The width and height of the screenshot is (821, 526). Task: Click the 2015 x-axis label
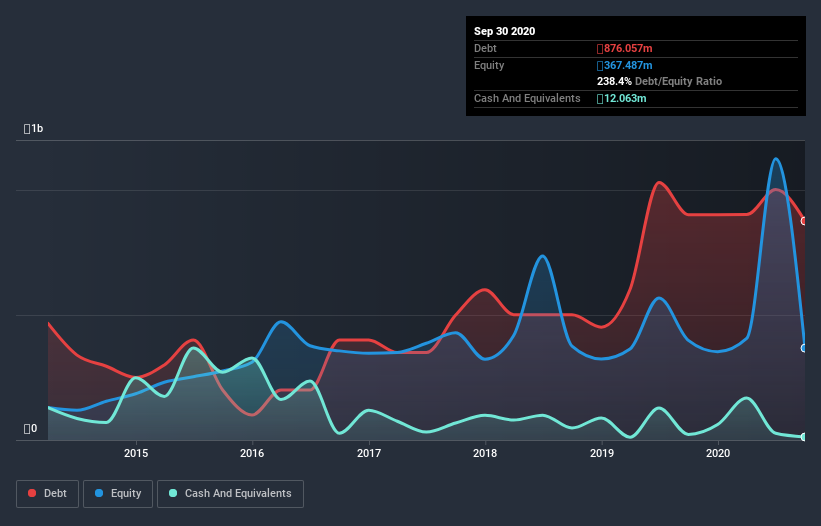(x=136, y=453)
